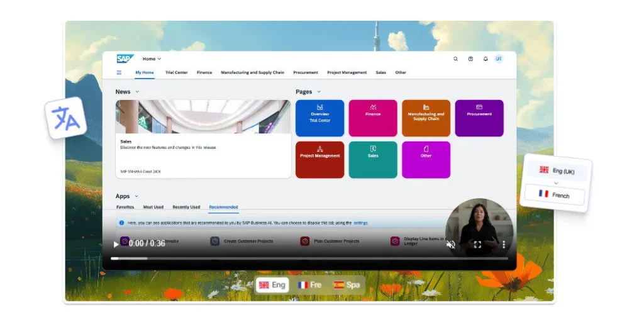Switch video language to Spa
This screenshot has height=317, width=644.
tap(347, 285)
